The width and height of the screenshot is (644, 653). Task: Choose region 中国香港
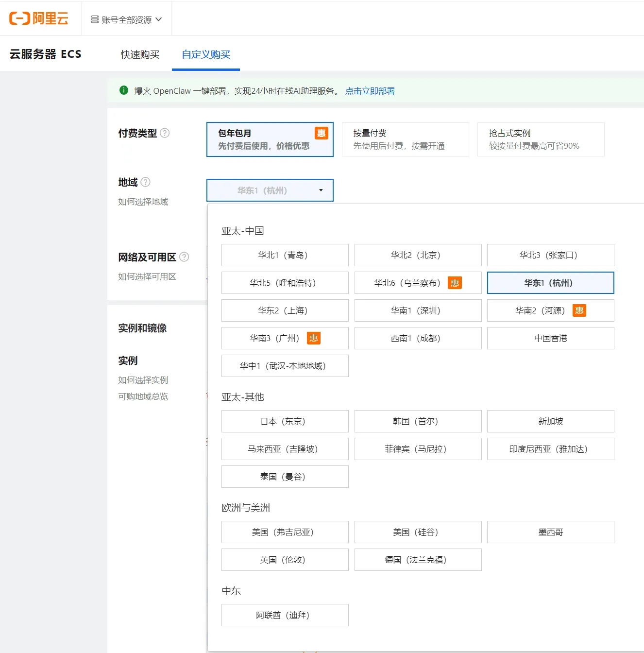pyautogui.click(x=551, y=338)
